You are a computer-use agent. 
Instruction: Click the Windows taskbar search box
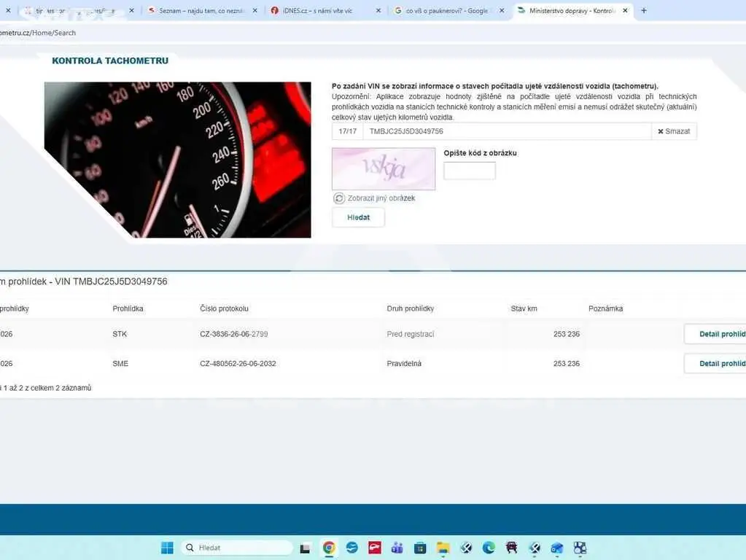tap(236, 548)
